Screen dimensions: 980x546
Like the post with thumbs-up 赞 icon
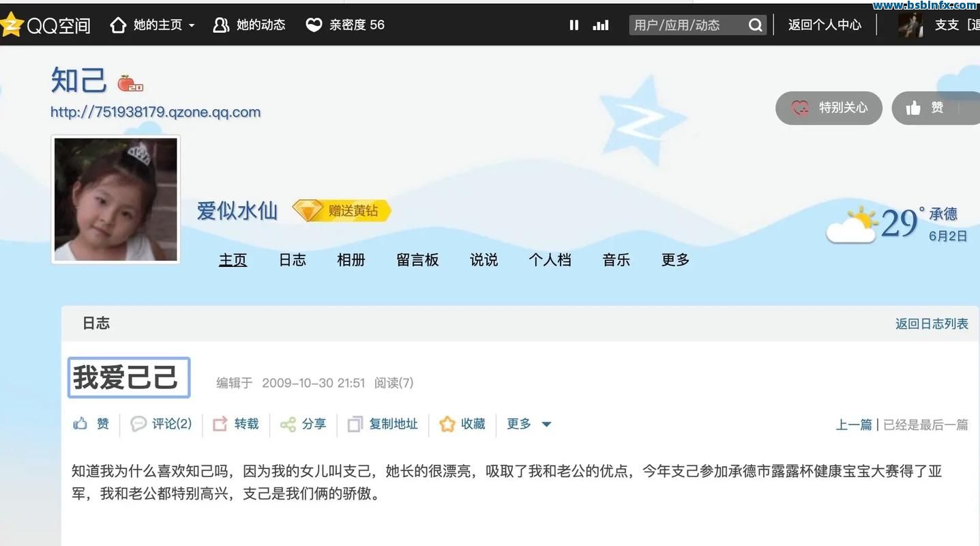click(80, 424)
